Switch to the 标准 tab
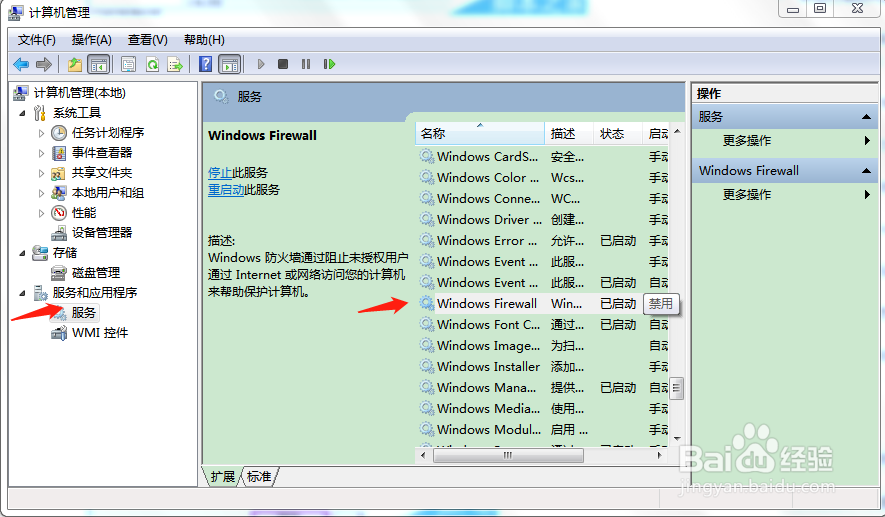Image resolution: width=885 pixels, height=517 pixels. tap(259, 476)
